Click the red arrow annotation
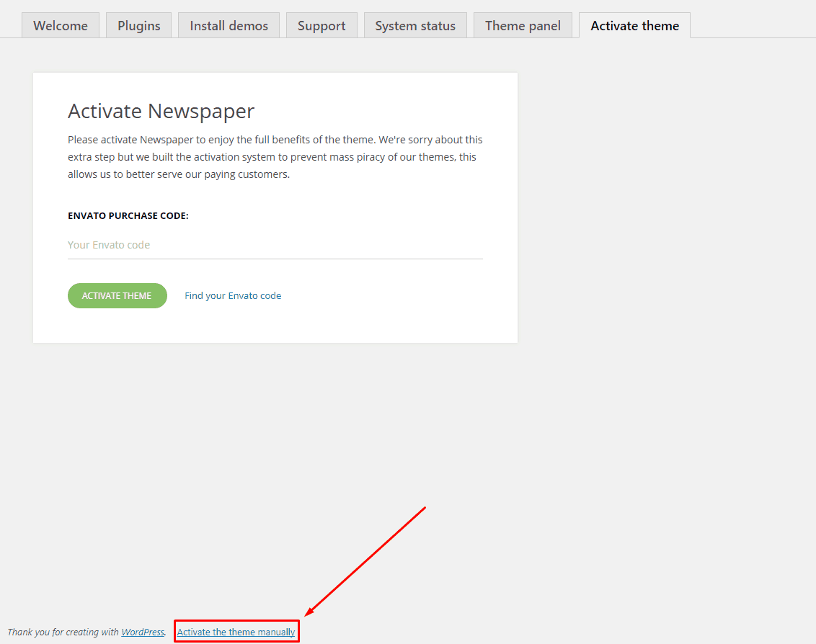 [365, 561]
